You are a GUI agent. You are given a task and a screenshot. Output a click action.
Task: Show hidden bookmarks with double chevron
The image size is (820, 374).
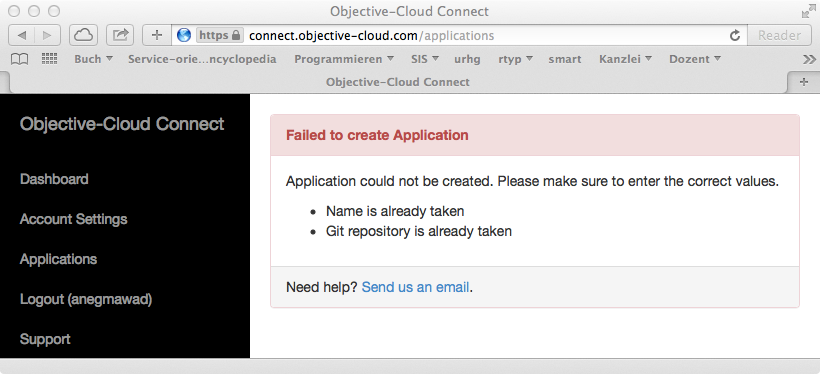pos(809,59)
